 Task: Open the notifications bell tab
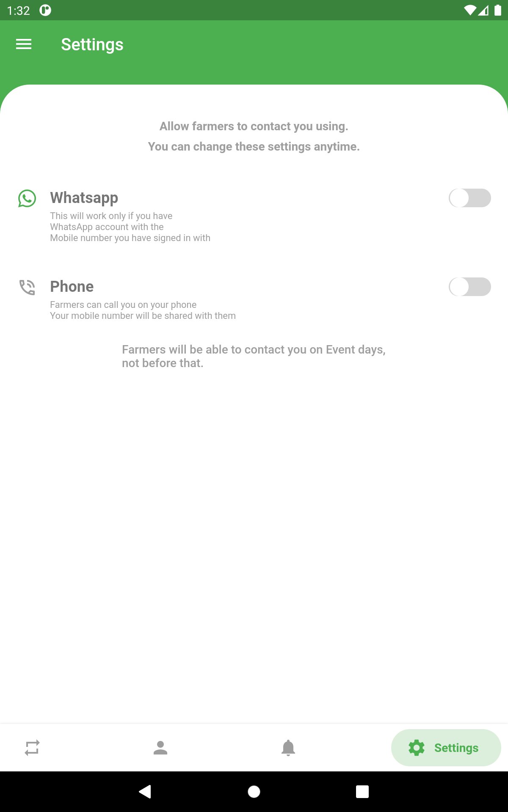coord(288,748)
